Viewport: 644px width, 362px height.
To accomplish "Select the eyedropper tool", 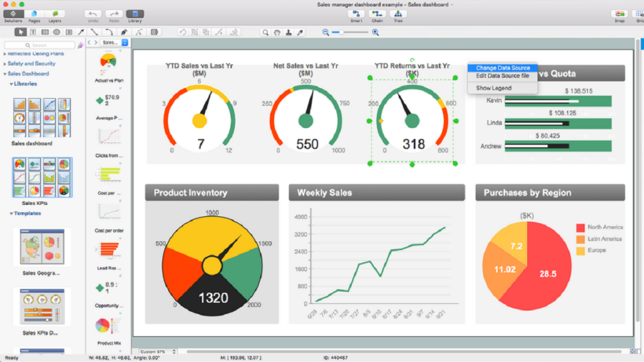I will (301, 32).
